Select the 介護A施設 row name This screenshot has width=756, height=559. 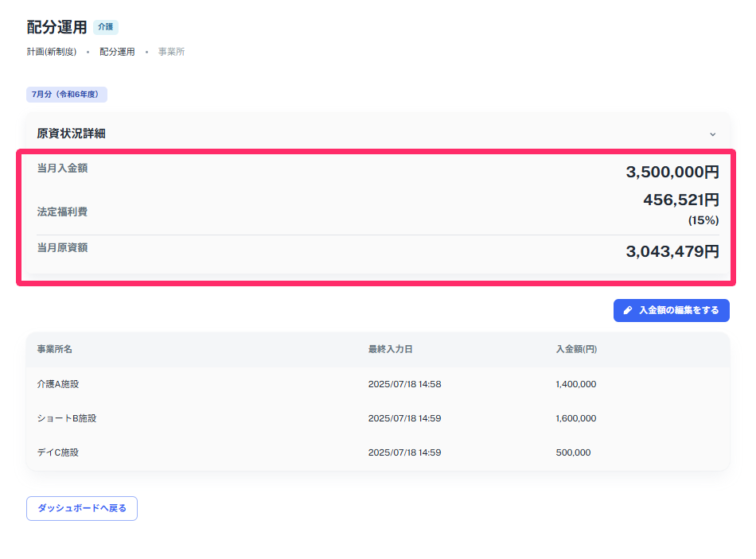tap(58, 384)
